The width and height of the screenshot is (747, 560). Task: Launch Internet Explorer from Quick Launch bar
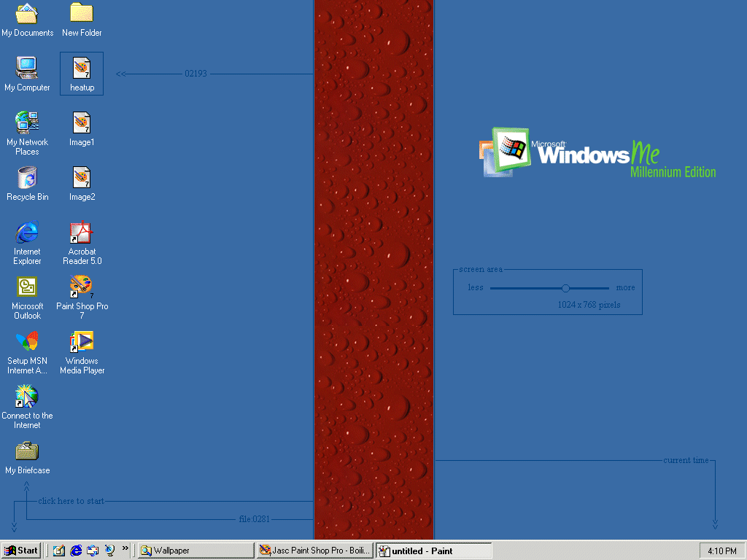(x=76, y=551)
